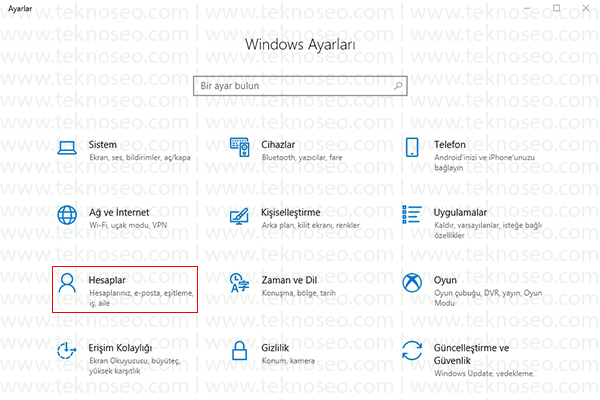This screenshot has height=400, width=600.
Task: Open the Ağ ve İnternet globe icon
Action: tap(67, 215)
